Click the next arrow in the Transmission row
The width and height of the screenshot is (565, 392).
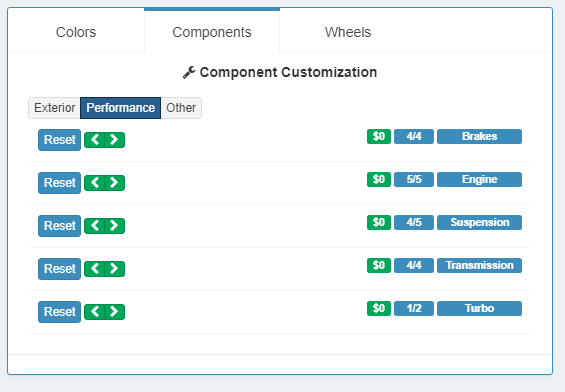tap(115, 269)
